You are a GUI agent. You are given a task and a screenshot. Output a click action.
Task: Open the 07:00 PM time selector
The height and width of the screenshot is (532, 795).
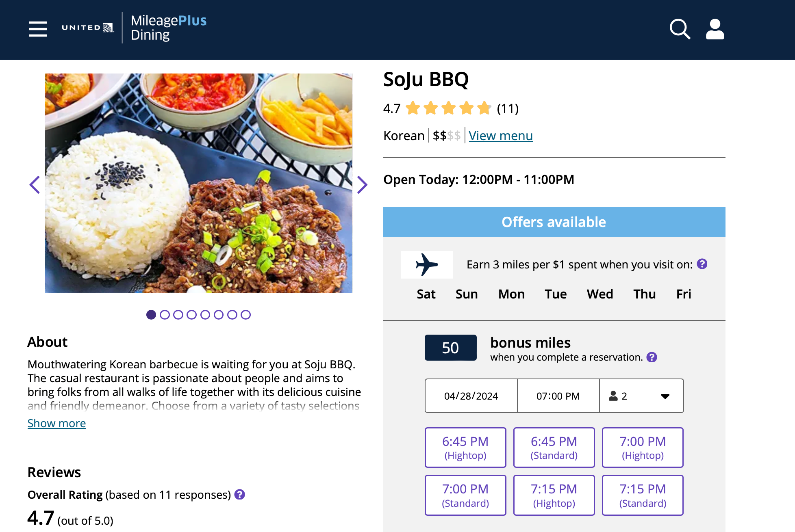pyautogui.click(x=558, y=396)
